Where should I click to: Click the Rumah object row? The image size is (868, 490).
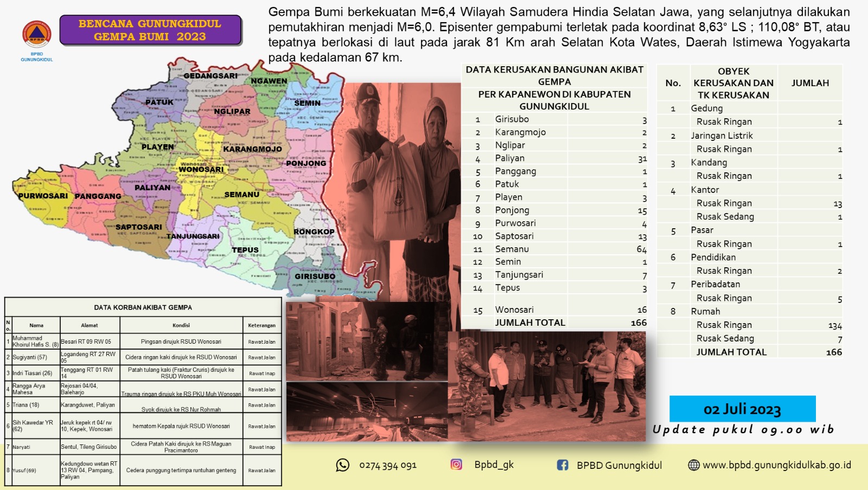point(750,311)
